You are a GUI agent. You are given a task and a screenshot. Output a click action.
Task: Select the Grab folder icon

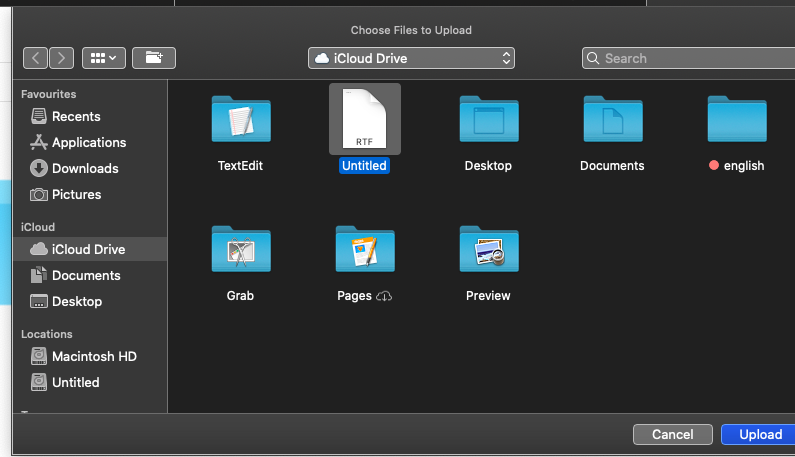pyautogui.click(x=241, y=249)
